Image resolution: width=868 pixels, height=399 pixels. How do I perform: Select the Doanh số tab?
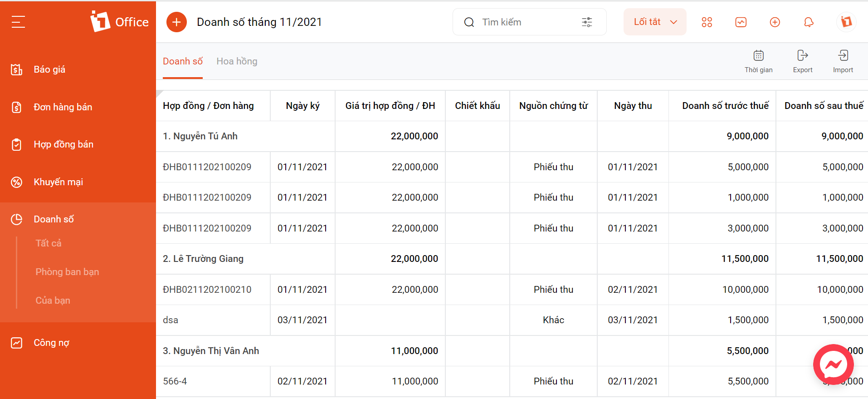[183, 61]
